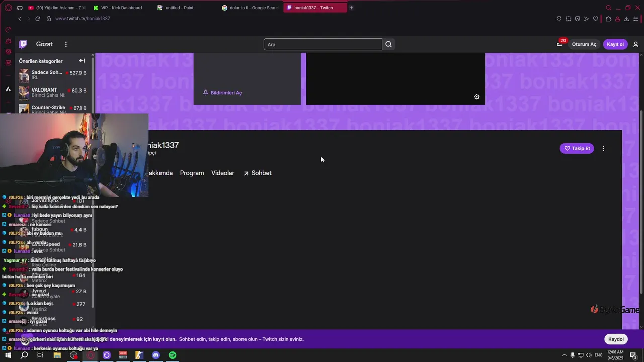Click the Ara search field
This screenshot has height=362, width=644.
click(x=323, y=44)
